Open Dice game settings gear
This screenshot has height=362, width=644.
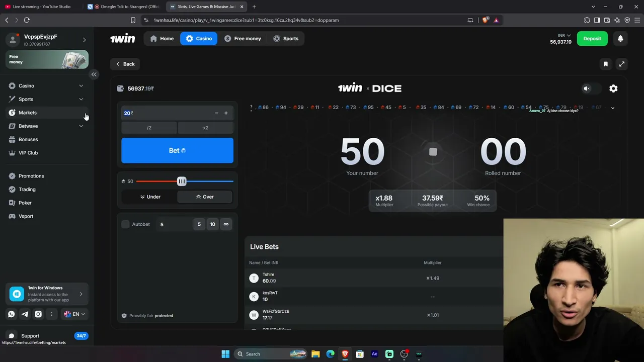[x=613, y=88]
